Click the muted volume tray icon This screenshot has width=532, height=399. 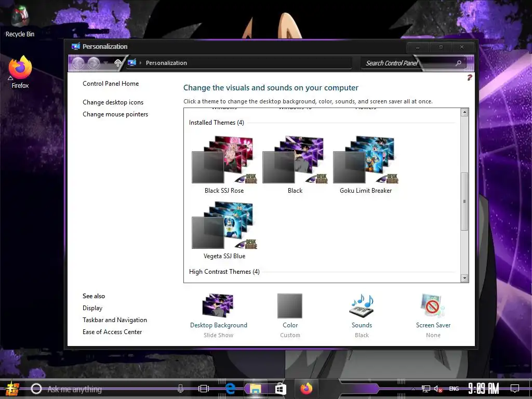(x=438, y=389)
